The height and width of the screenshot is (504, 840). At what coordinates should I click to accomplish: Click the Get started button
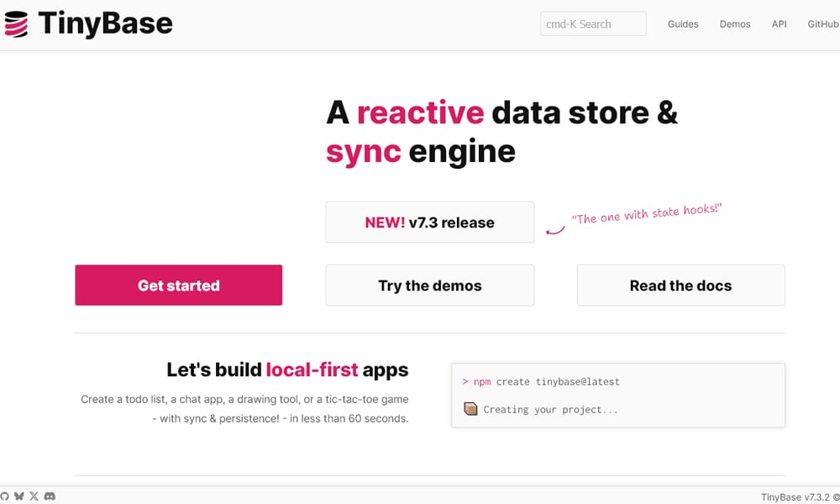[178, 285]
